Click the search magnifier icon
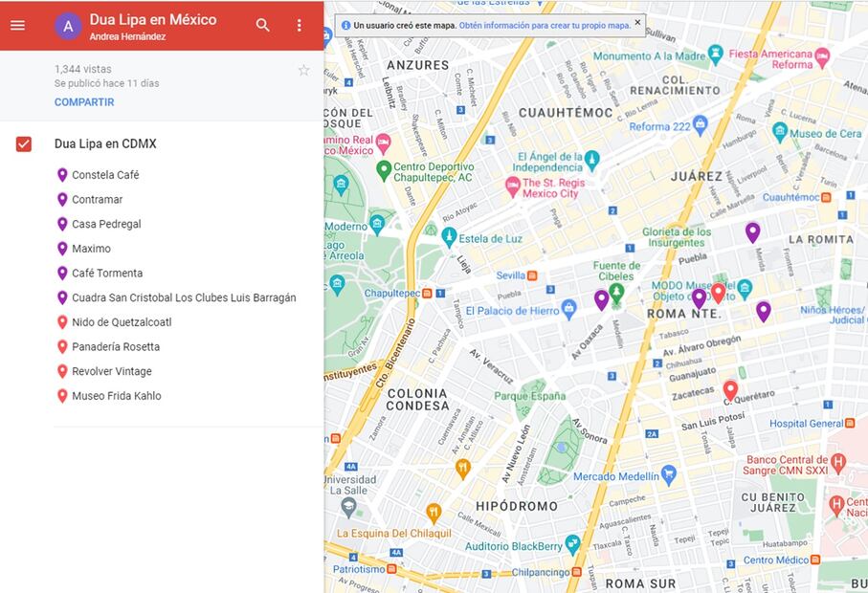868x593 pixels. tap(263, 25)
